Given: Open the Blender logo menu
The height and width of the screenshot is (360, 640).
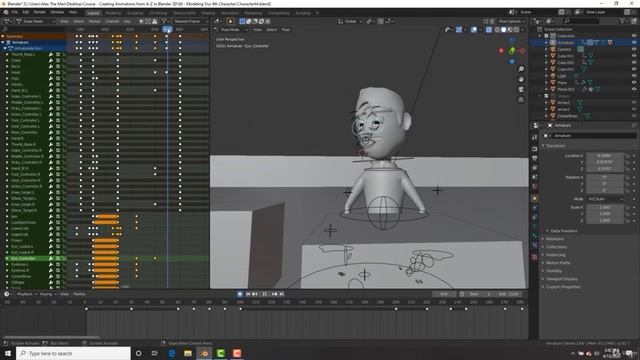Looking at the screenshot, I should point(6,12).
